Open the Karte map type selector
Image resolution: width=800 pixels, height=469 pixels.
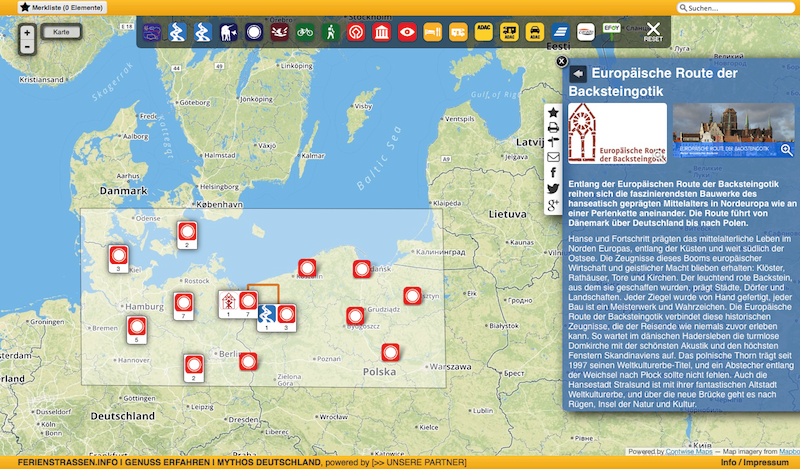(x=61, y=32)
